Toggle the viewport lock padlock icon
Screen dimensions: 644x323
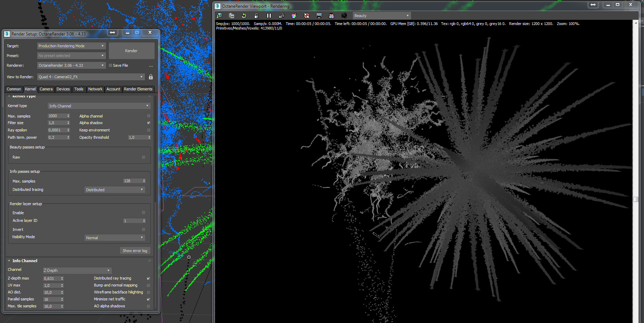(x=256, y=16)
